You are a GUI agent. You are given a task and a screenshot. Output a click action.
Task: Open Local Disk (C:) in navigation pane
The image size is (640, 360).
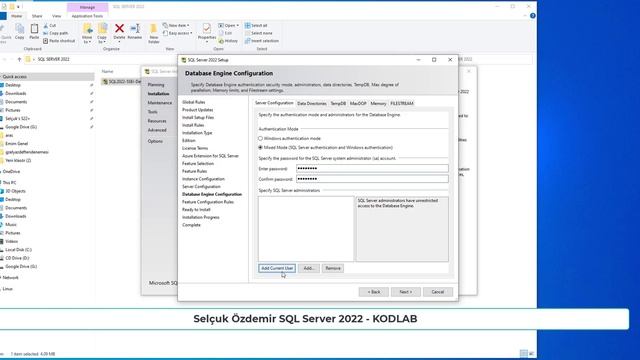click(18, 249)
